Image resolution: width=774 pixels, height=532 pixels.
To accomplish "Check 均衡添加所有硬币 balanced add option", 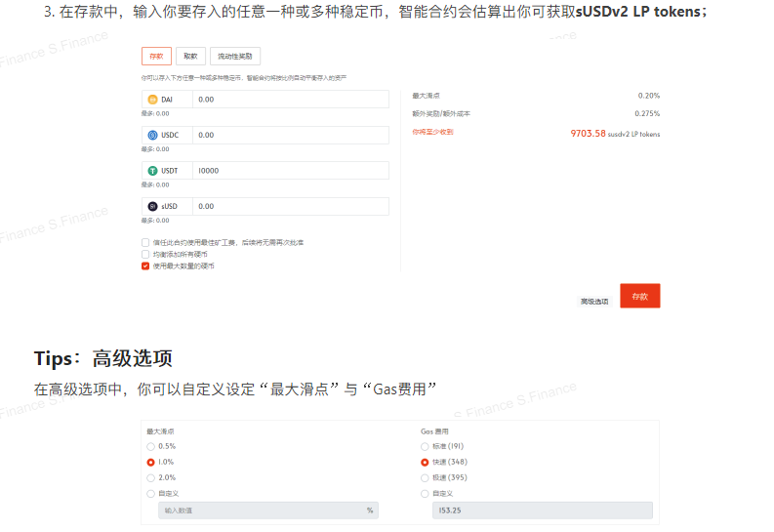I will (x=145, y=254).
